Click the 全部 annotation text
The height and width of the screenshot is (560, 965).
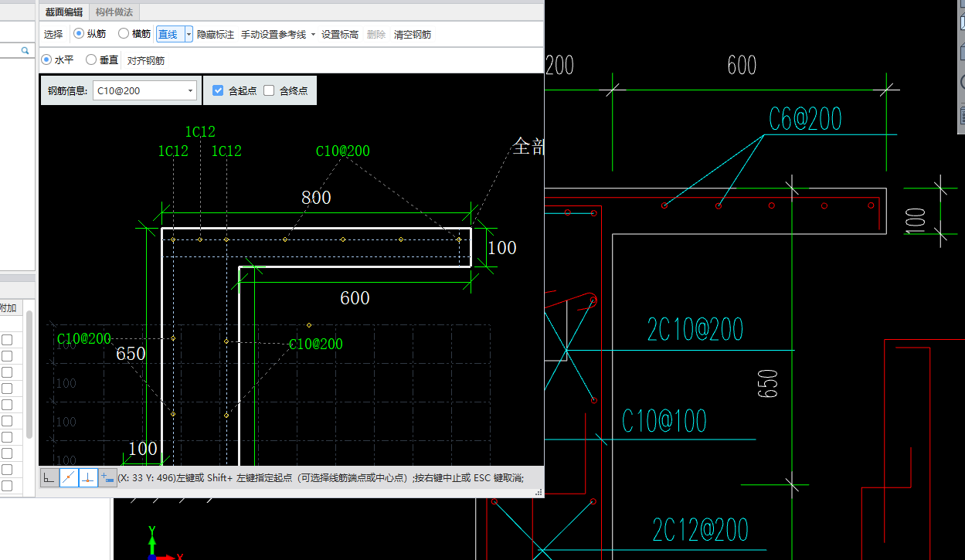[528, 147]
